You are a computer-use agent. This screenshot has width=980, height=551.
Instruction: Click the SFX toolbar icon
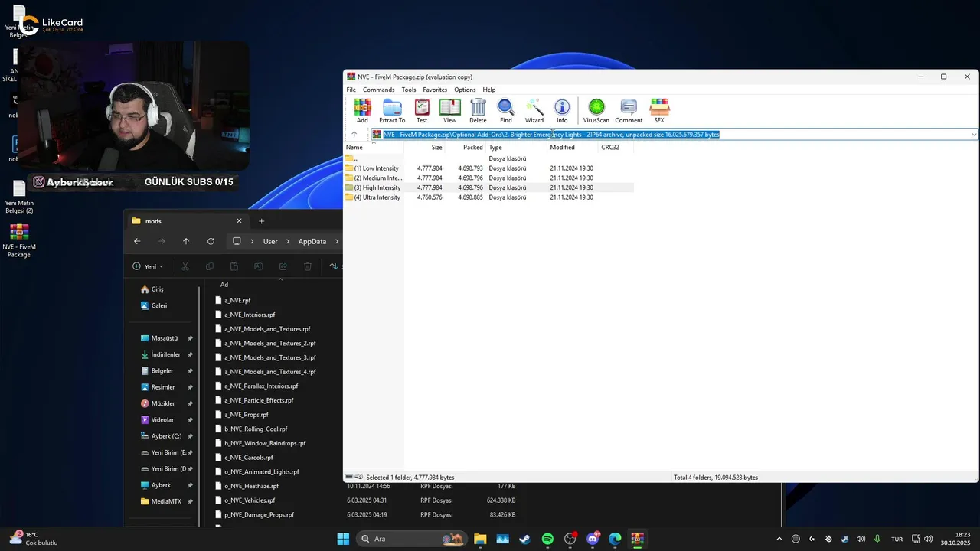click(x=659, y=111)
